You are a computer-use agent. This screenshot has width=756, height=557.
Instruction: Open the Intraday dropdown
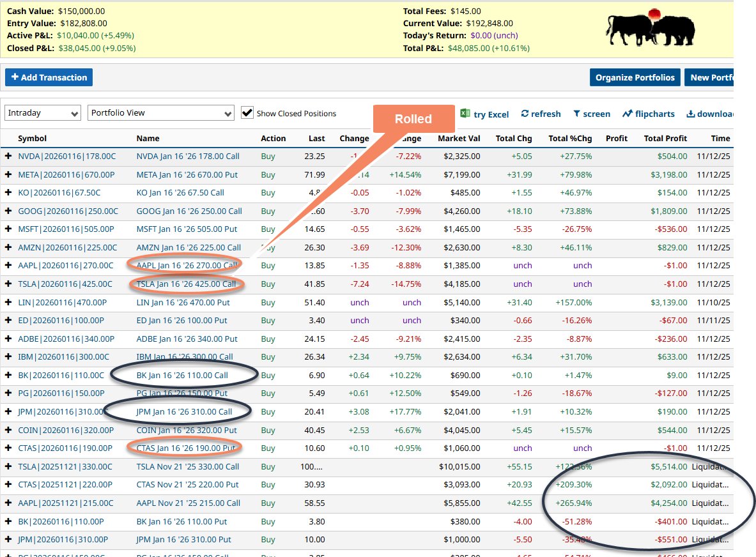coord(43,113)
